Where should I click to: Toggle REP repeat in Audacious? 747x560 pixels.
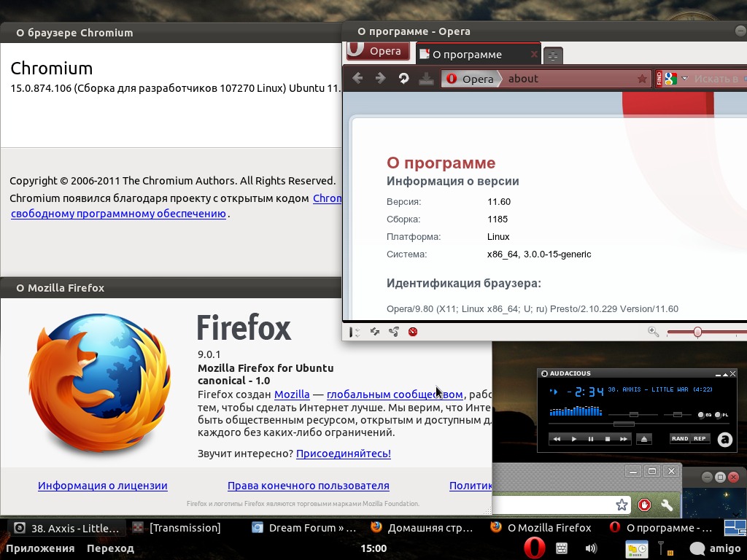tap(700, 438)
